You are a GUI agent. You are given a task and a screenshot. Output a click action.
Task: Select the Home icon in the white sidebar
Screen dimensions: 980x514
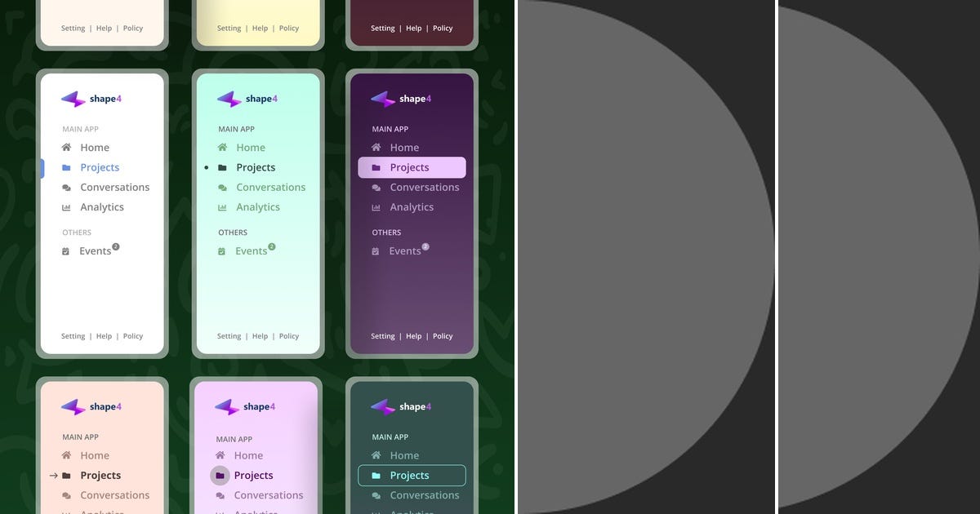(x=67, y=148)
